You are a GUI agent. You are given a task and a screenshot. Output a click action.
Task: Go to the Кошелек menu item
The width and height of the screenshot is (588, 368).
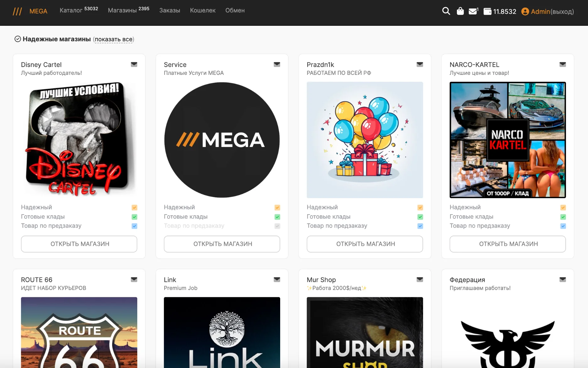coord(203,10)
